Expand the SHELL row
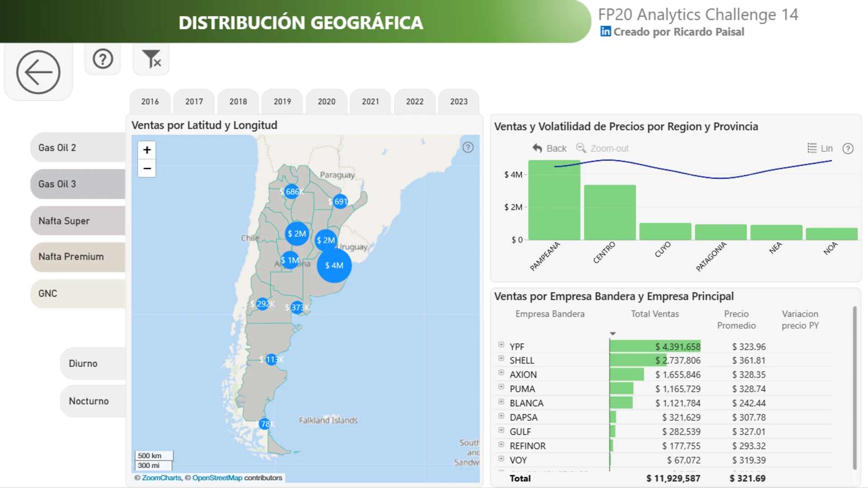 point(501,358)
